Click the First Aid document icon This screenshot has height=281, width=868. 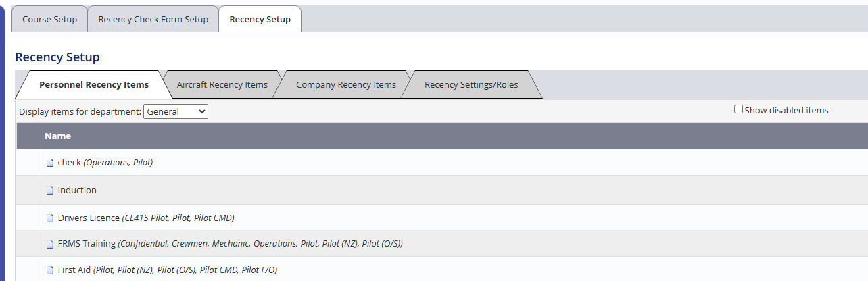(49, 270)
